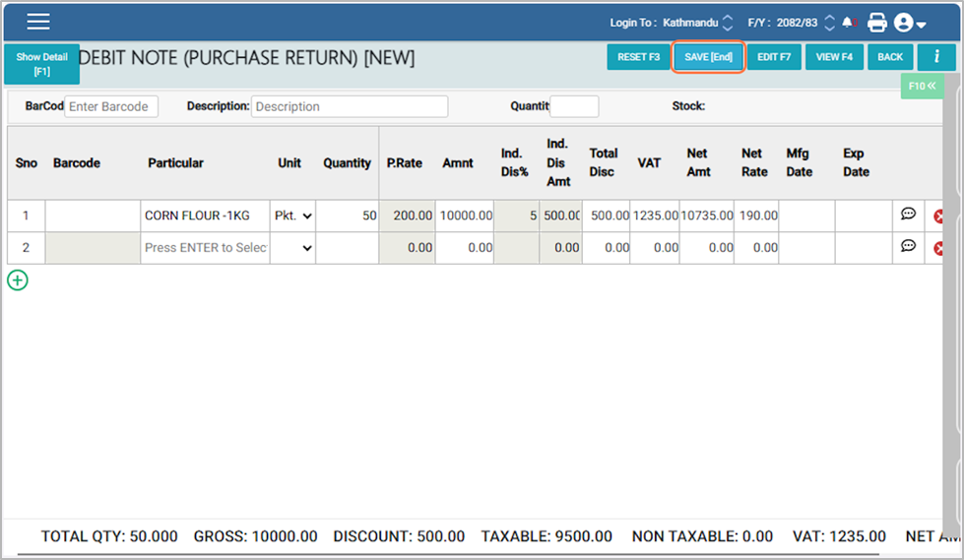This screenshot has height=560, width=964.
Task: Edit quantity 50 in row 1
Action: point(347,216)
